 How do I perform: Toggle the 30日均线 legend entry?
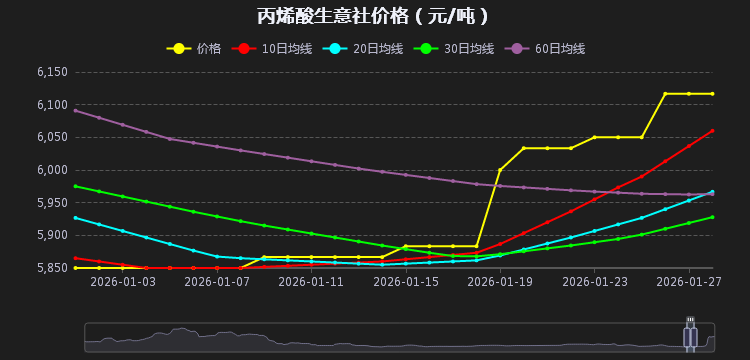point(454,48)
